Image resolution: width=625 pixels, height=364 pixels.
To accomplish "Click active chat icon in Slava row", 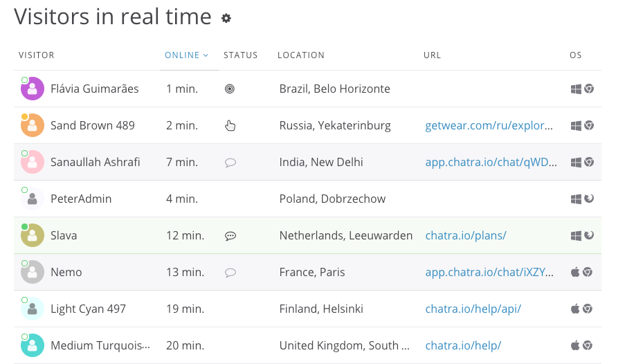I will click(230, 236).
